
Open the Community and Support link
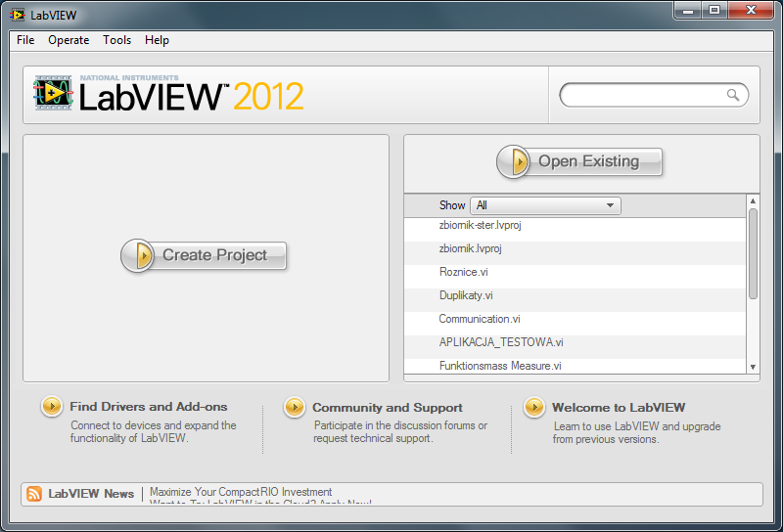coord(388,408)
